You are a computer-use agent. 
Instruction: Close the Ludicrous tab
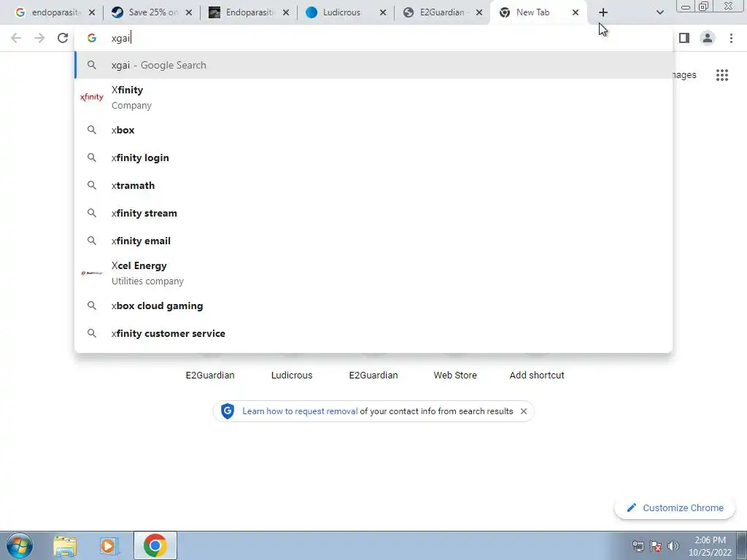(x=382, y=12)
